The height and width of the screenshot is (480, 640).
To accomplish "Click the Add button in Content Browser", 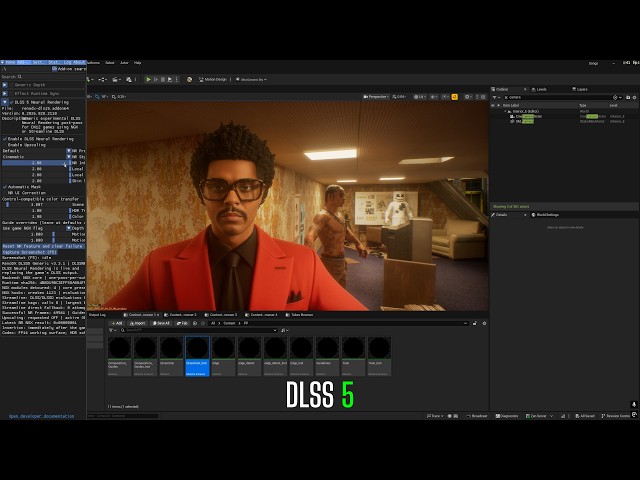I will pyautogui.click(x=117, y=323).
